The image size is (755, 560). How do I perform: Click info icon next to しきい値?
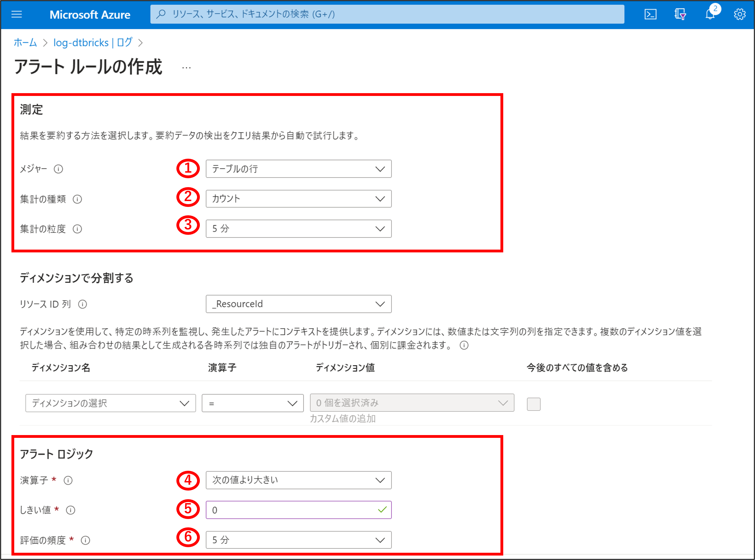[71, 510]
